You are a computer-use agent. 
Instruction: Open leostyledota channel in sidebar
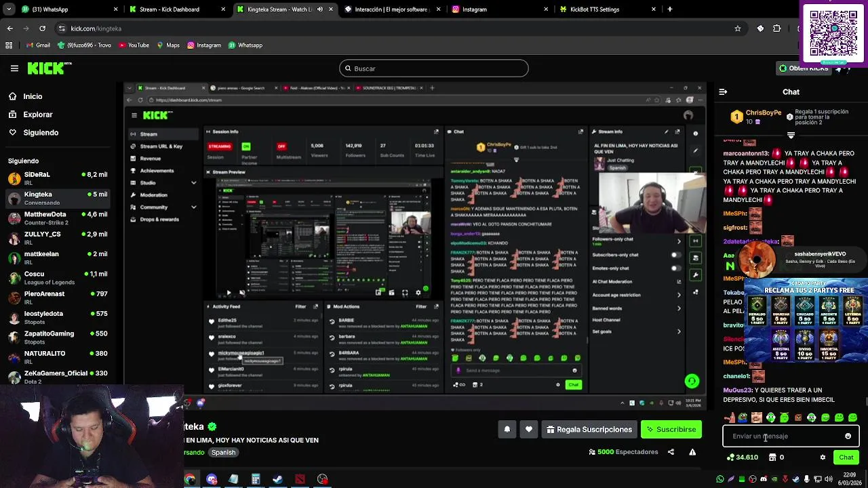[x=58, y=317]
